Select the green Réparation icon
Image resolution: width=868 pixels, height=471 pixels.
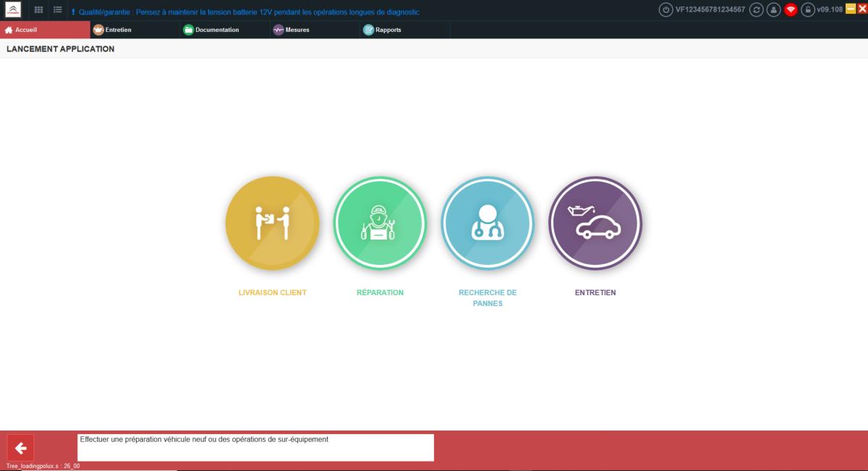pos(380,223)
